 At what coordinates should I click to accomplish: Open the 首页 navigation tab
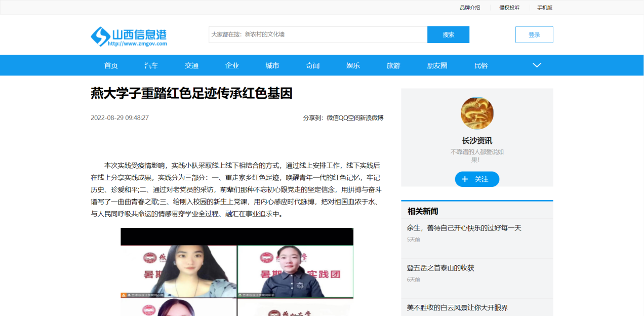[111, 66]
